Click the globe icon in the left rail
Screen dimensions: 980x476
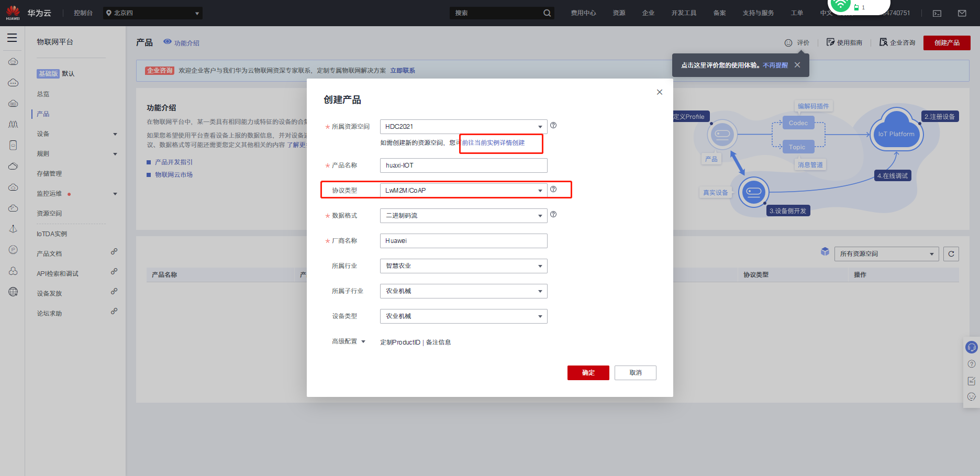tap(13, 292)
